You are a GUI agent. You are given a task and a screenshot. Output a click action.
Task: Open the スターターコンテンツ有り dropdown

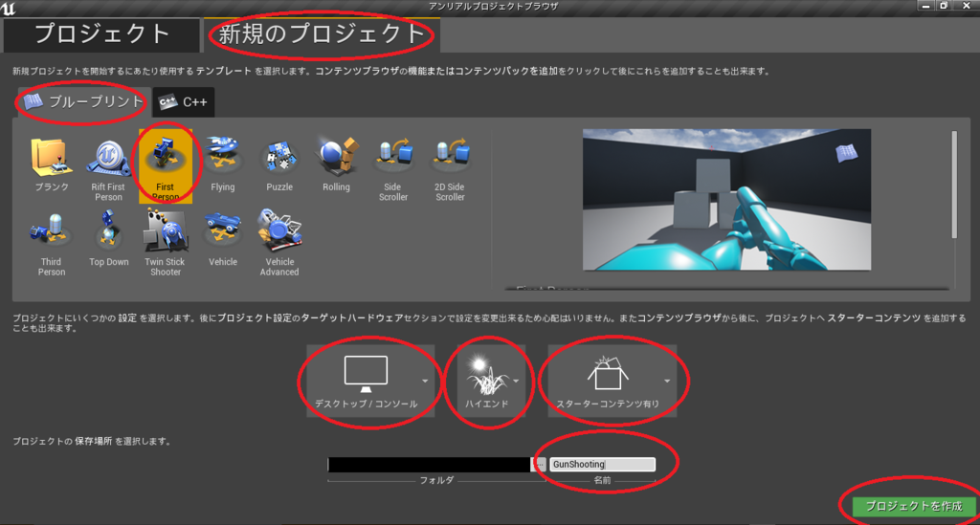(x=612, y=381)
